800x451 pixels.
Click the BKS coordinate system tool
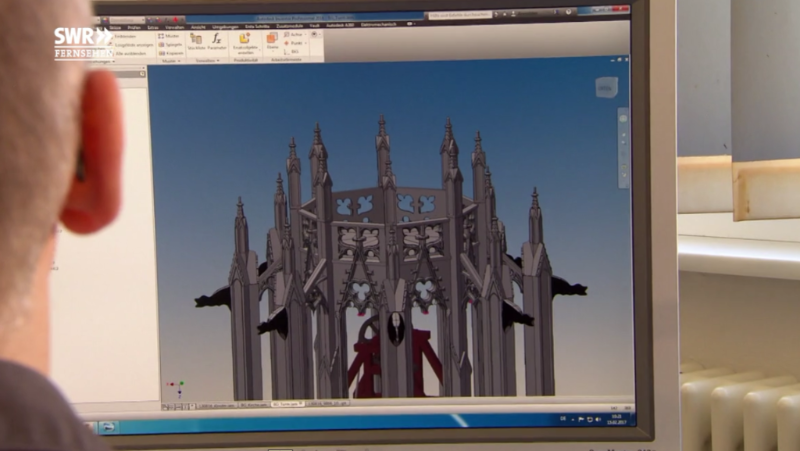(292, 52)
